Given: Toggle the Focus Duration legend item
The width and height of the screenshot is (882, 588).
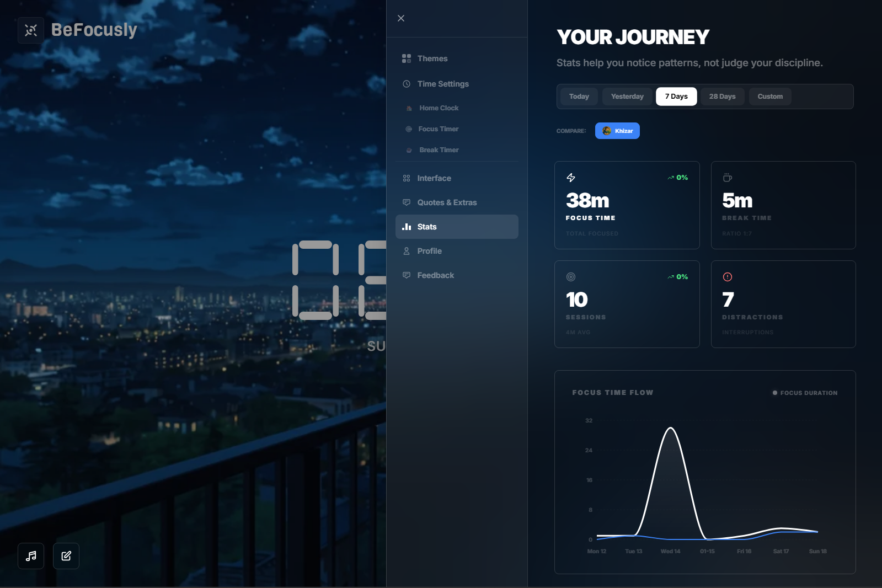Looking at the screenshot, I should click(805, 393).
